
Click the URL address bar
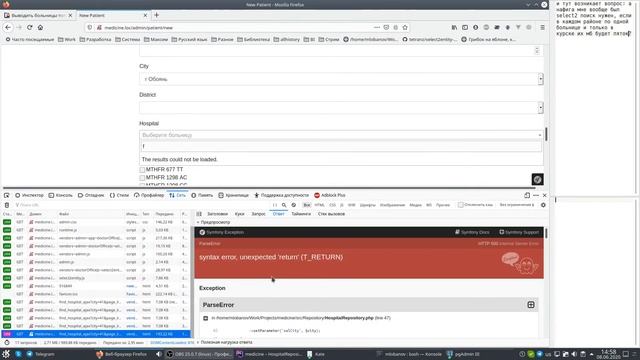239,27
